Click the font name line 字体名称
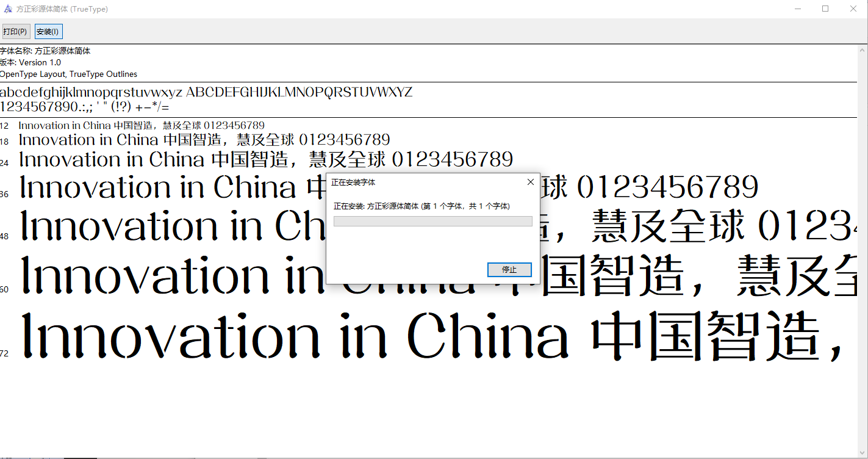This screenshot has width=868, height=459. pos(45,51)
